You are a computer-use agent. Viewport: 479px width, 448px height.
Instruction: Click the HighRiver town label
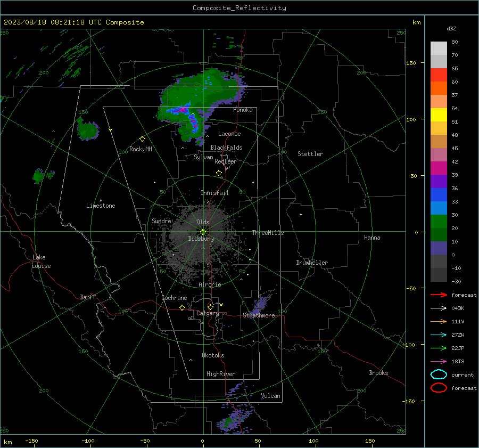click(220, 374)
